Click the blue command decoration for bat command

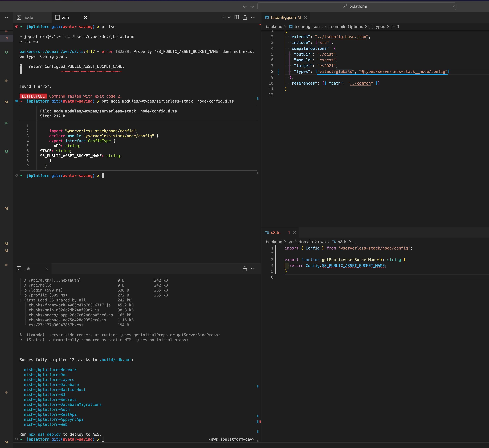click(16, 101)
